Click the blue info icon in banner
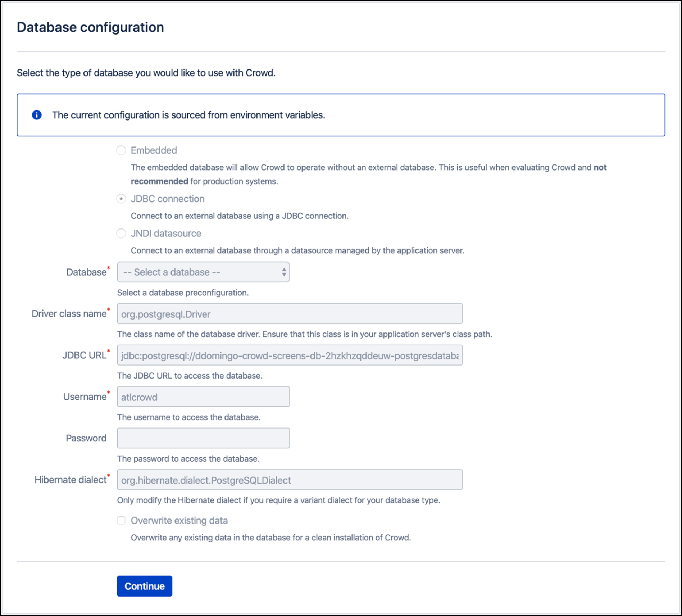The width and height of the screenshot is (682, 616). coord(37,115)
